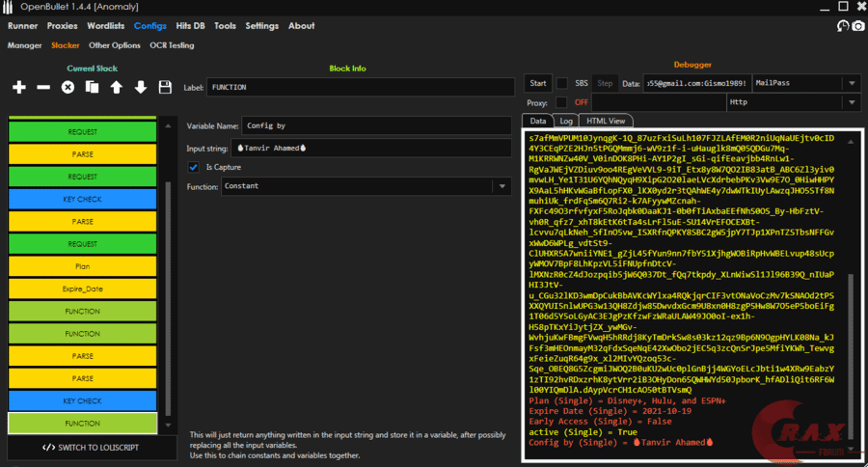Image resolution: width=868 pixels, height=467 pixels.
Task: Move the selected block up with arrow icon
Action: pos(117,88)
